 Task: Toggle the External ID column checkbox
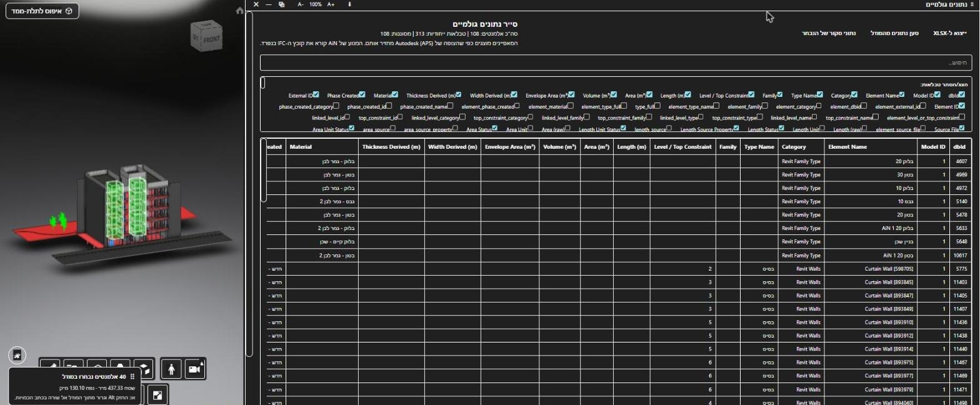pos(316,94)
